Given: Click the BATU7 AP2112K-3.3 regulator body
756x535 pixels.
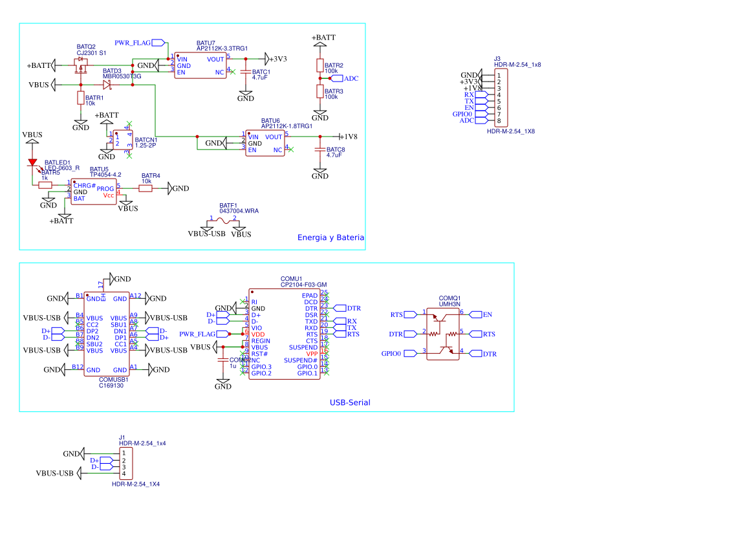Looking at the screenshot, I should (x=200, y=65).
